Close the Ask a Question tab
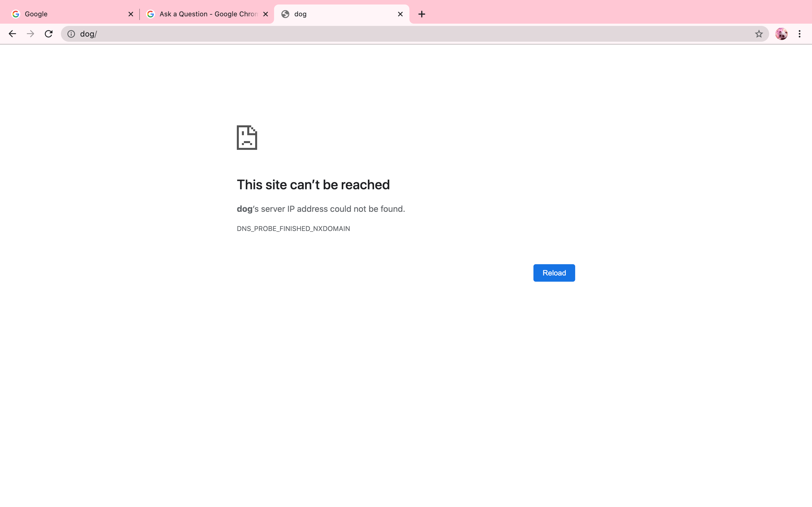The width and height of the screenshot is (812, 507). click(x=265, y=14)
